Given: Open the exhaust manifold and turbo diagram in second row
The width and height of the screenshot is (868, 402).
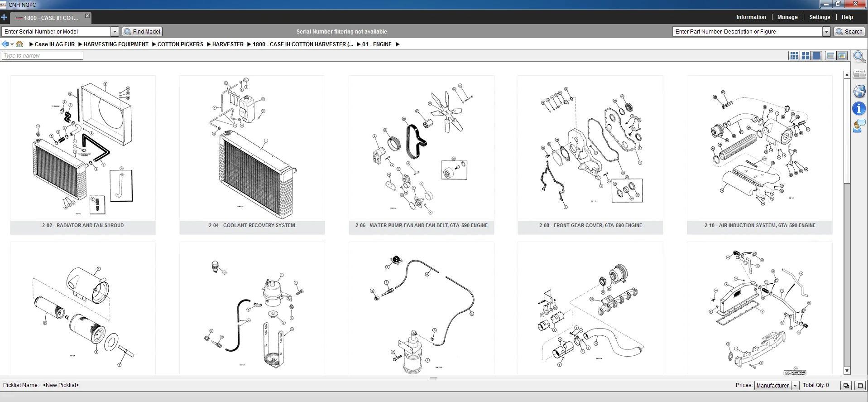Looking at the screenshot, I should pyautogui.click(x=590, y=308).
